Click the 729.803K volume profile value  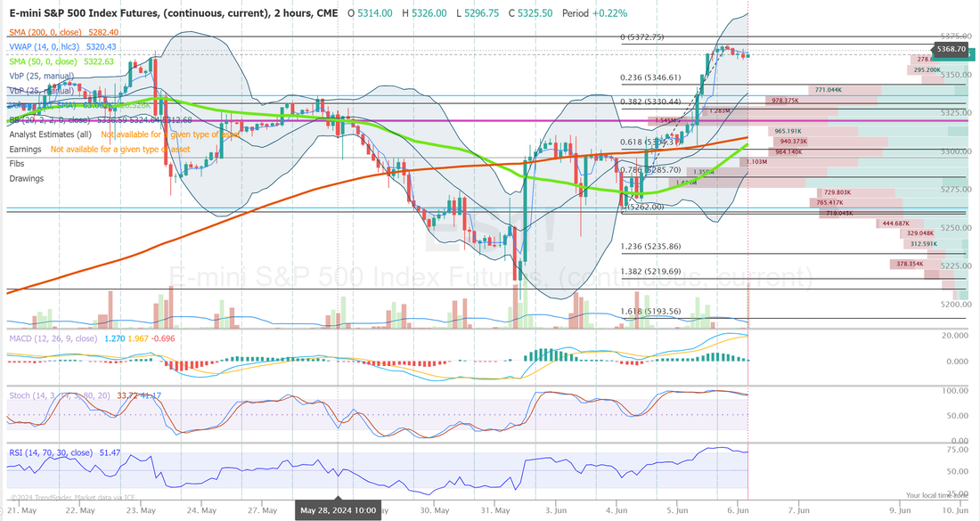[837, 192]
